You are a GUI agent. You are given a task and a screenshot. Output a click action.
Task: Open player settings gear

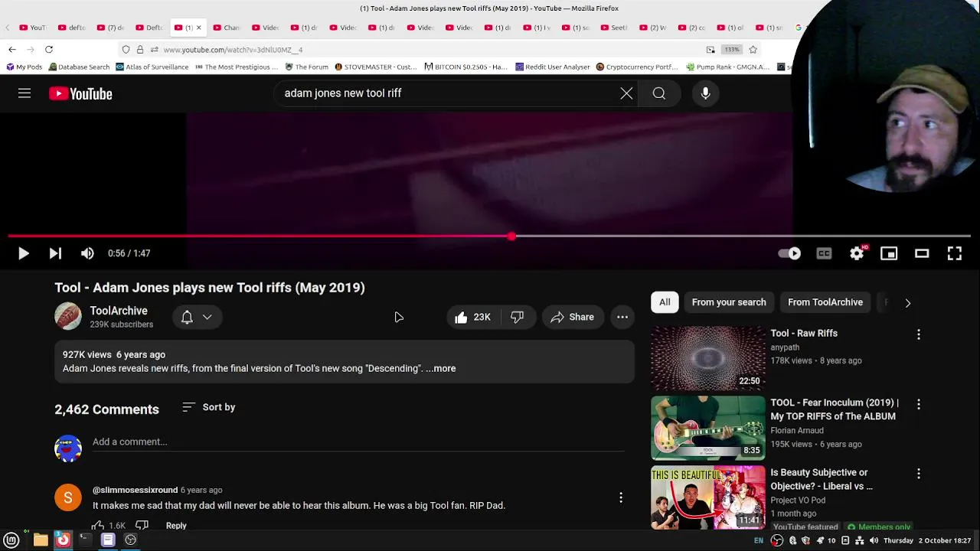coord(857,253)
